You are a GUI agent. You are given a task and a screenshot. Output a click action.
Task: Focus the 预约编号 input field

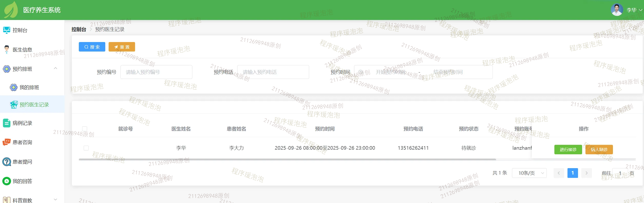[156, 72]
